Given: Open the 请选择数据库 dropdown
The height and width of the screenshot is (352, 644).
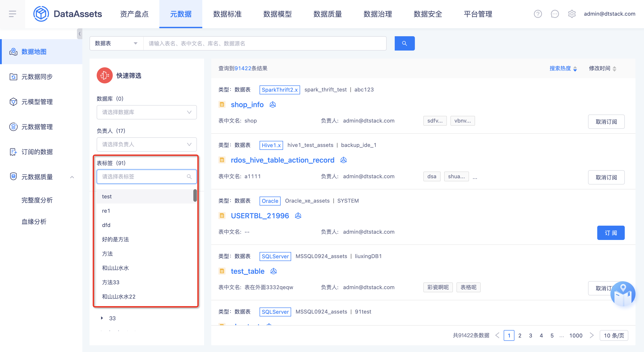Looking at the screenshot, I should [x=147, y=112].
